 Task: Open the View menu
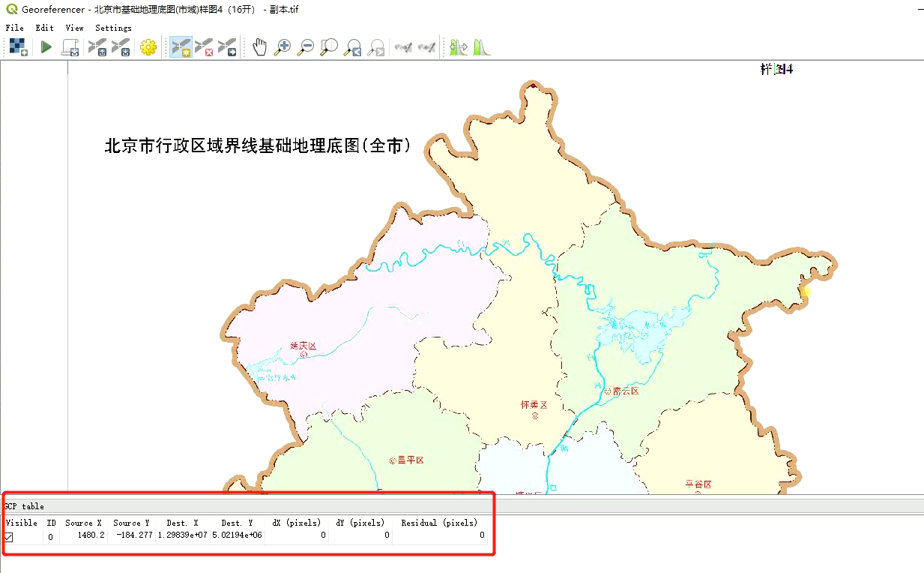[x=75, y=28]
